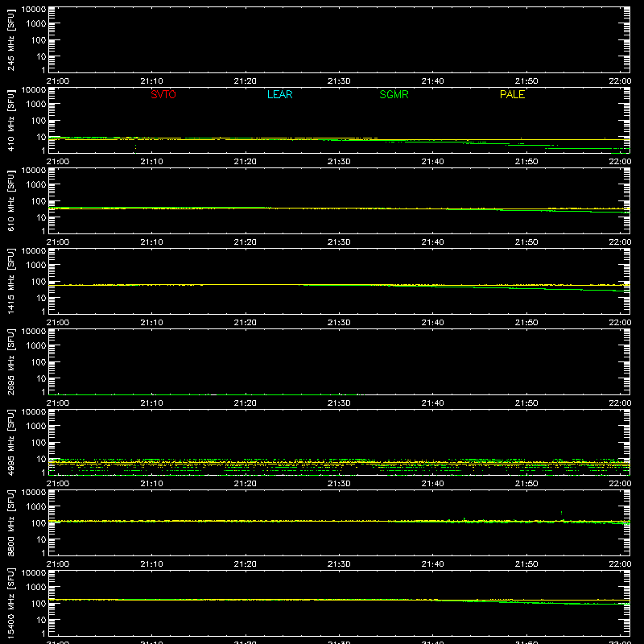The image size is (644, 644).
Task: Click the yellow PALE station legend label
Action: click(512, 94)
